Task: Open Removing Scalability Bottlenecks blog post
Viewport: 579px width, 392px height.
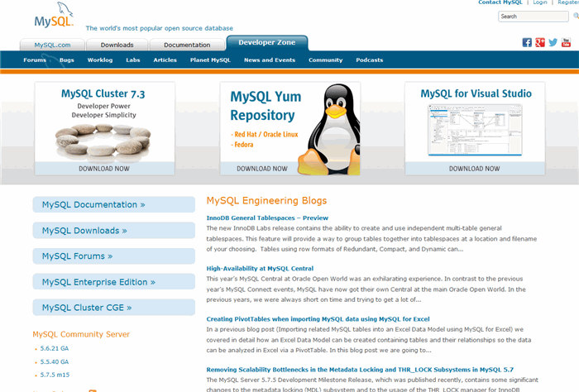Action: pyautogui.click(x=360, y=370)
